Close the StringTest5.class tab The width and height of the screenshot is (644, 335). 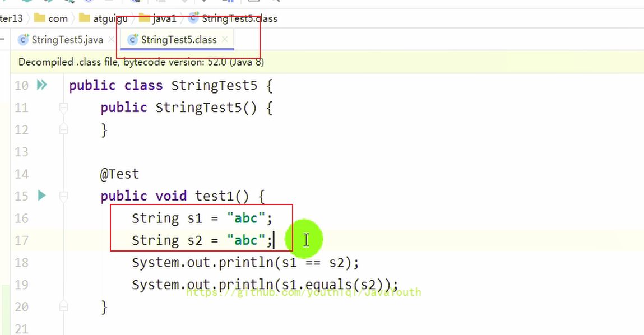point(225,39)
